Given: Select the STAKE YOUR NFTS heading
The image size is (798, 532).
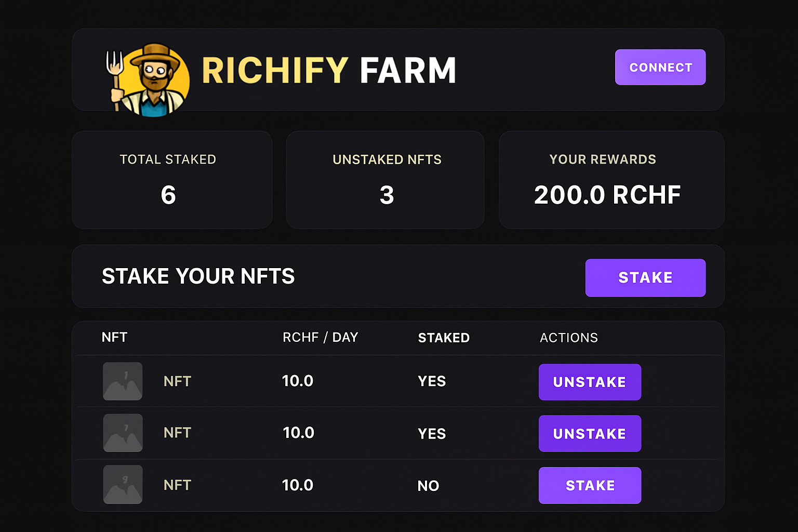Looking at the screenshot, I should coord(198,276).
